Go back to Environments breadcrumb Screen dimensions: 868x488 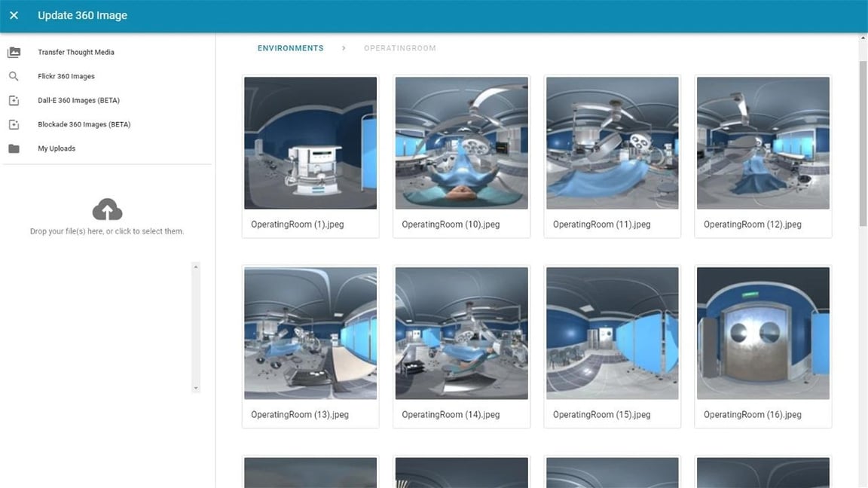[290, 48]
